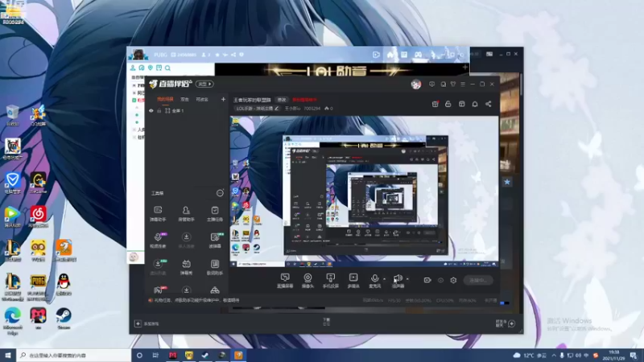Open phone screen cast source

click(330, 281)
